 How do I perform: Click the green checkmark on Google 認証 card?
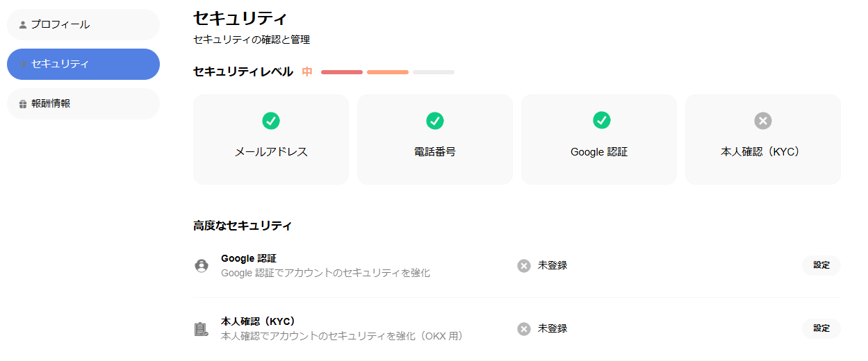pos(602,121)
